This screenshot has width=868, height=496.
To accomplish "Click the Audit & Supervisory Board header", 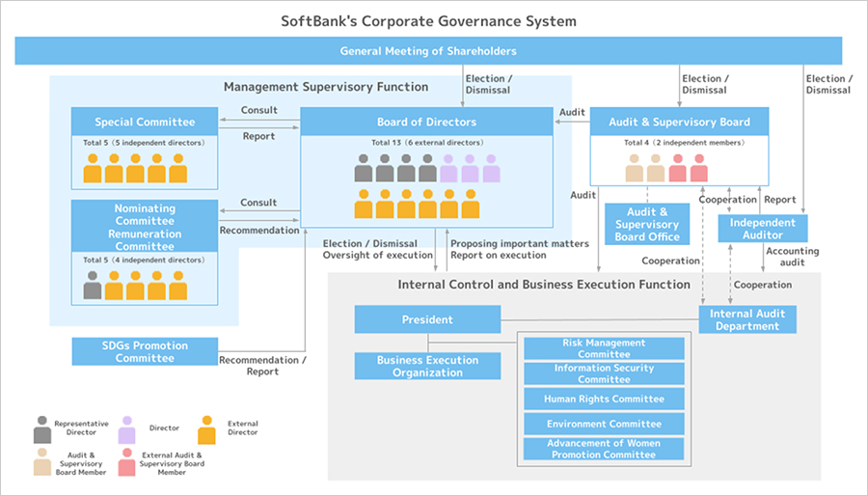I will click(679, 122).
